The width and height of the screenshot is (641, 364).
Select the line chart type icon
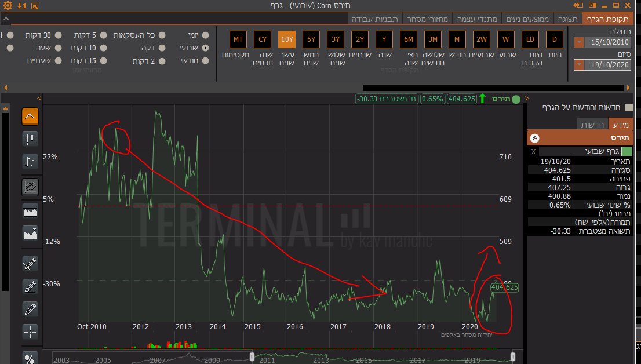tap(30, 116)
